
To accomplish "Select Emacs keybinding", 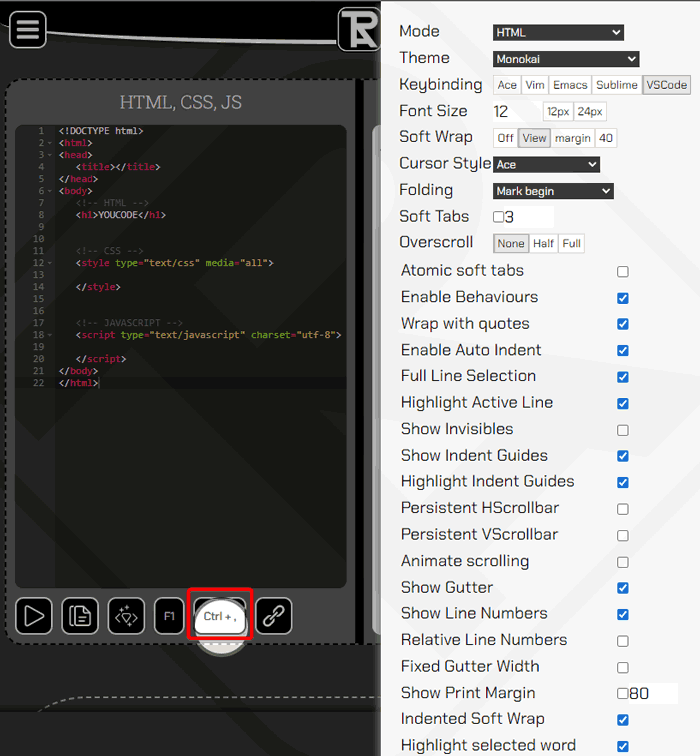I will [x=570, y=85].
